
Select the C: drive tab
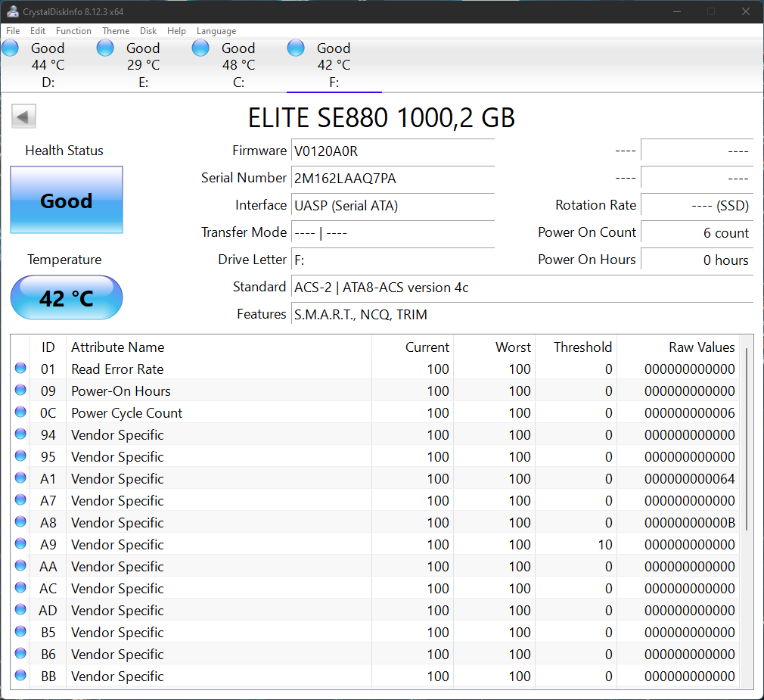[x=239, y=65]
